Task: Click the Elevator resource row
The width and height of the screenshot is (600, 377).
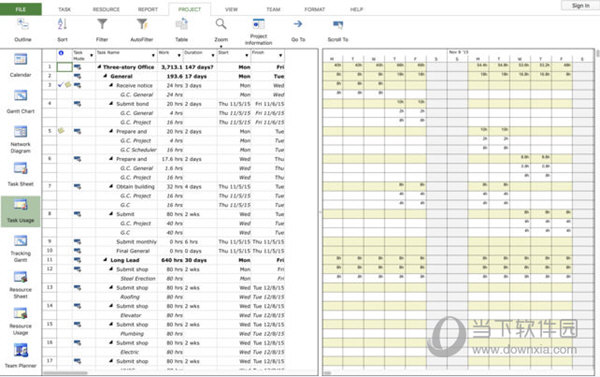Action: 131,315
